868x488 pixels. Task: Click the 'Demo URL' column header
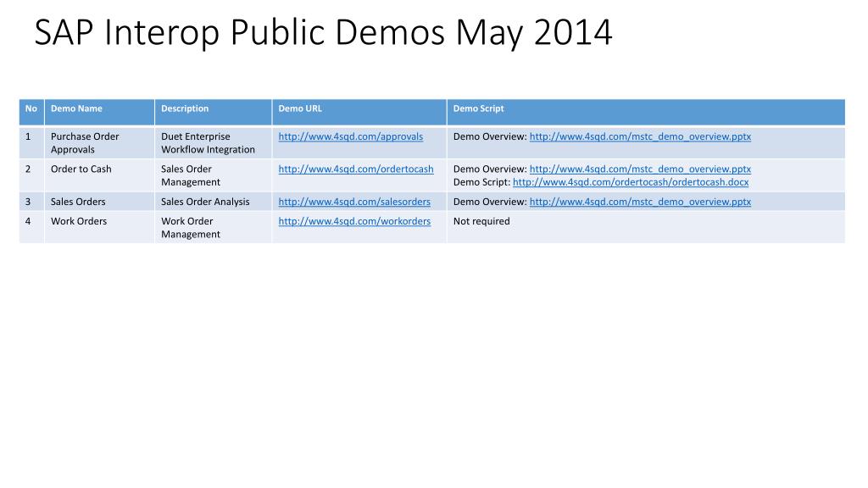pos(359,113)
